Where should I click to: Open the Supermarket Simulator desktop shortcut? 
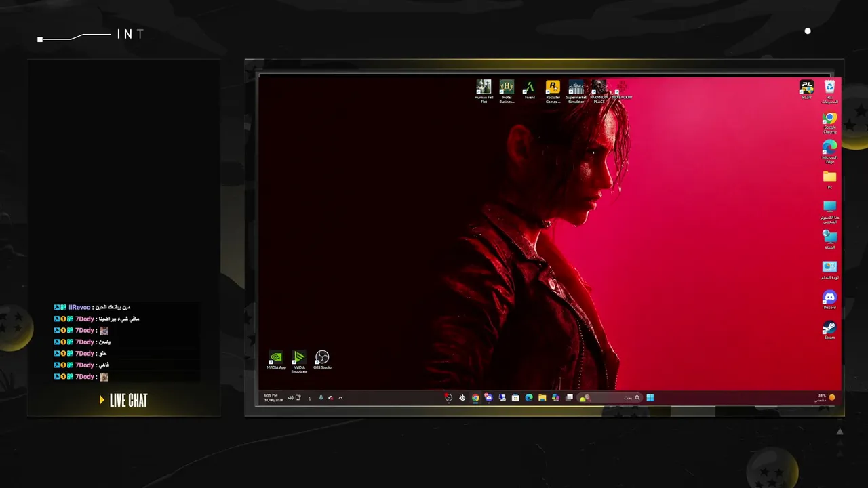point(576,91)
